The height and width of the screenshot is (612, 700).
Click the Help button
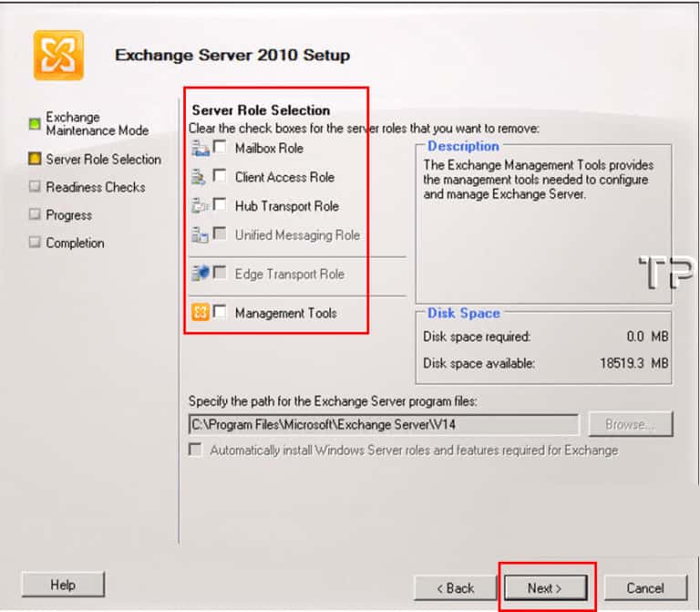pos(63,585)
